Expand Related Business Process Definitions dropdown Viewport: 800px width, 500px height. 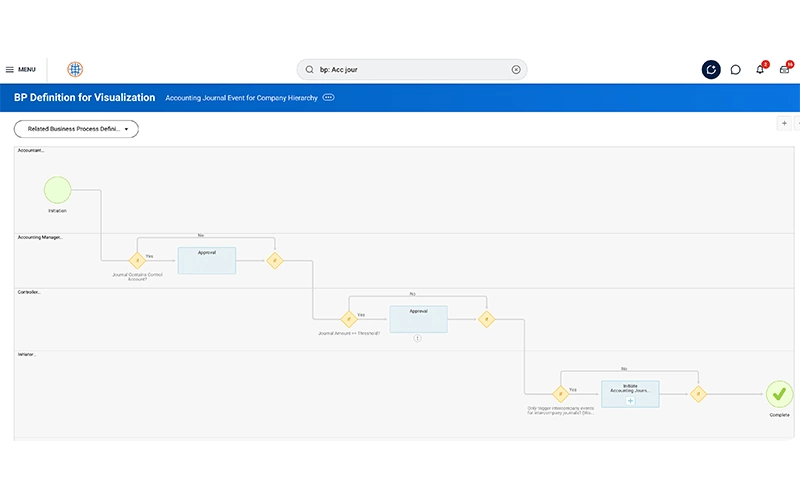pyautogui.click(x=76, y=129)
